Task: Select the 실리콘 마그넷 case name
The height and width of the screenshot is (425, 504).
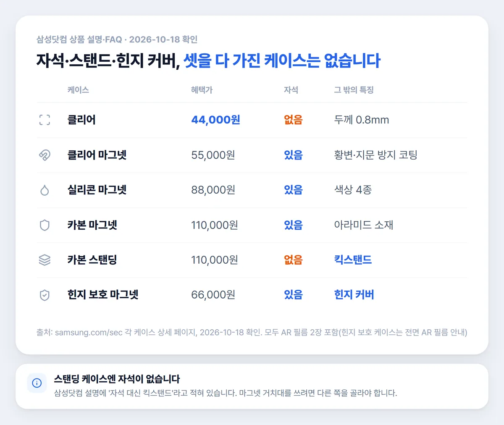Action: click(x=97, y=190)
